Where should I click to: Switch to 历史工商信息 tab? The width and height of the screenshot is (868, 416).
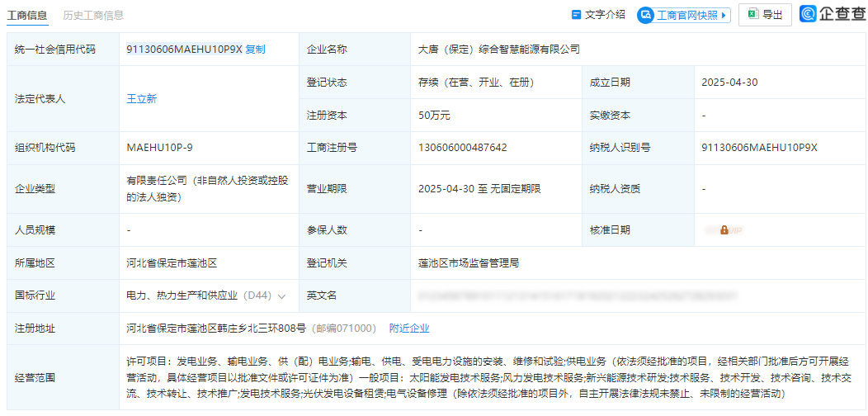(x=93, y=16)
